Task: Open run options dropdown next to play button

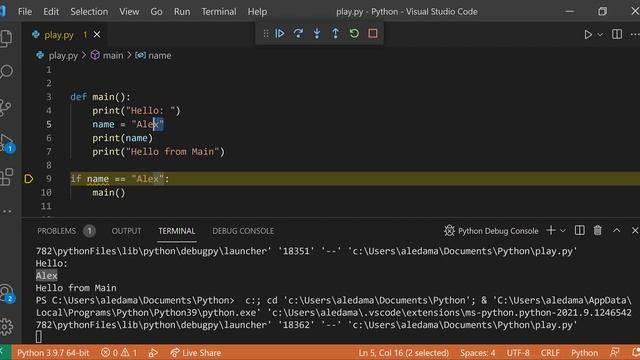Action: [x=600, y=35]
